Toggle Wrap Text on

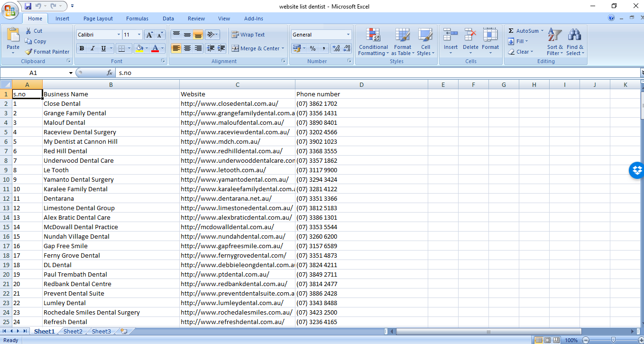tap(248, 35)
